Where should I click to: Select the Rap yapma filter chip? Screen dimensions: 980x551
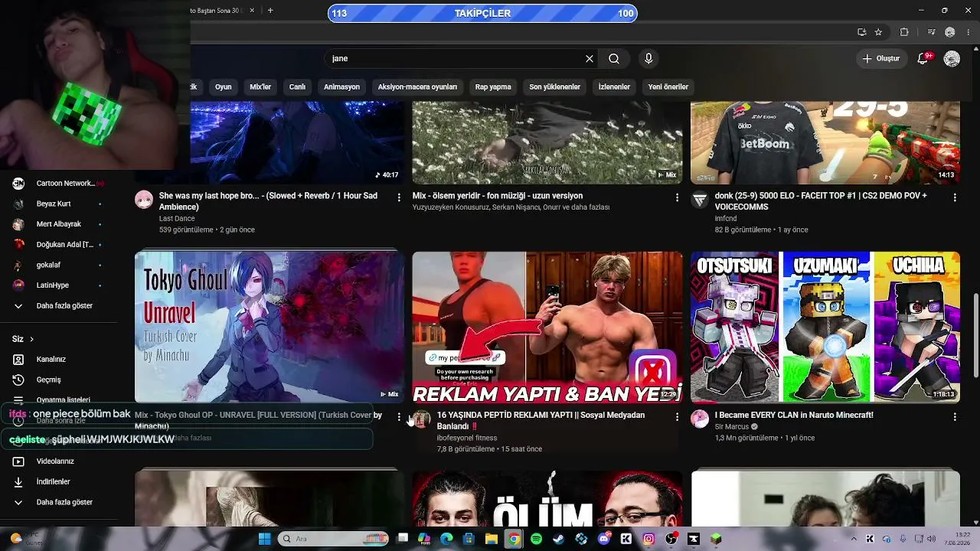click(493, 87)
